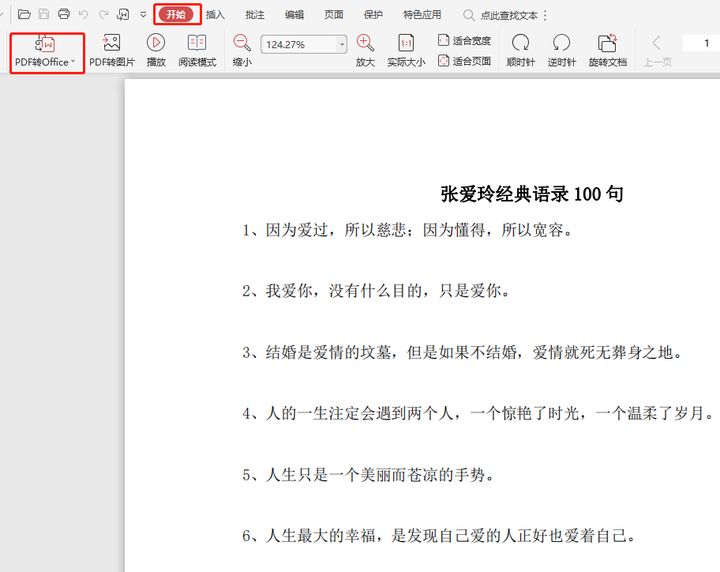Click the page number input box
The height and width of the screenshot is (572, 720).
click(x=701, y=43)
